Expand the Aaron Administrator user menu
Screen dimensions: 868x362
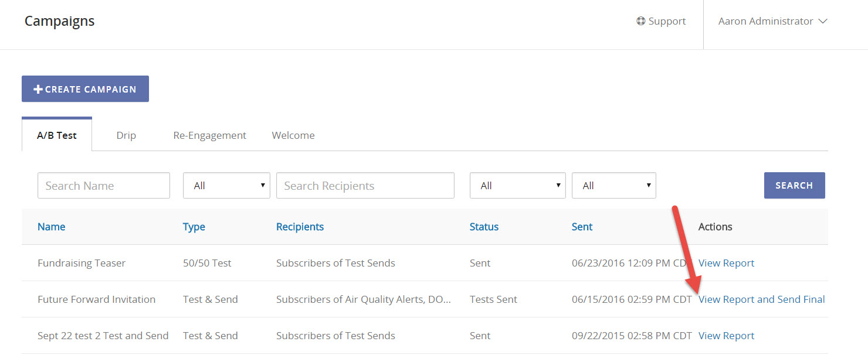click(772, 21)
